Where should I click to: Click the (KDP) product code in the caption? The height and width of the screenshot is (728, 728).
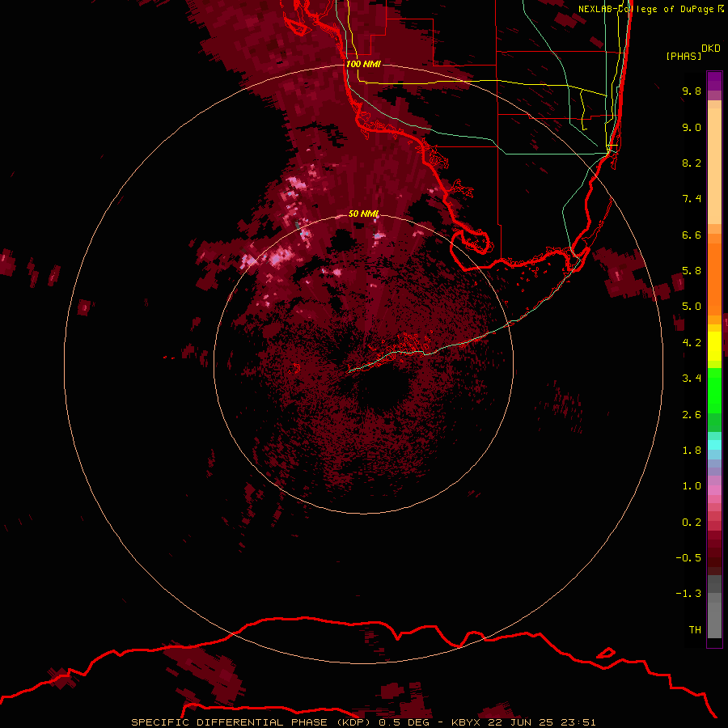(x=353, y=722)
